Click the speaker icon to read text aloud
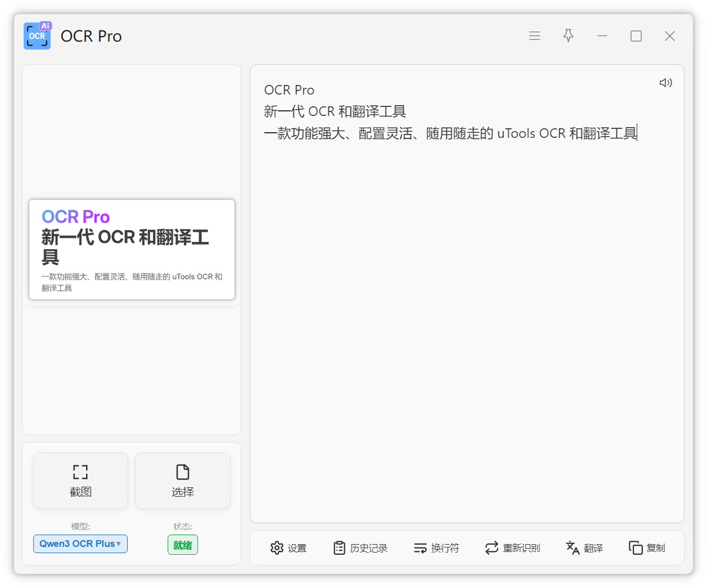The width and height of the screenshot is (707, 588). 665,83
